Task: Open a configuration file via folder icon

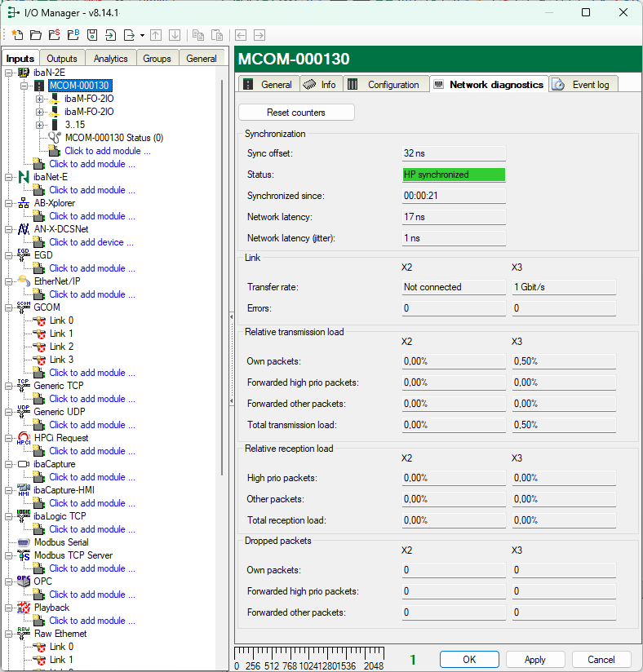Action: (x=36, y=35)
